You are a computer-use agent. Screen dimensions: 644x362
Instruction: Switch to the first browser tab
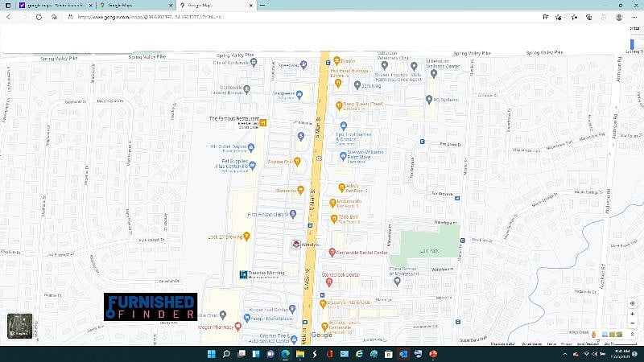[56, 6]
